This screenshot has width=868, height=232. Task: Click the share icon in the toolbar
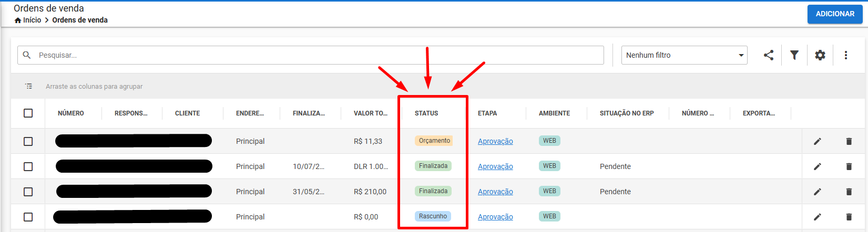[x=769, y=55]
